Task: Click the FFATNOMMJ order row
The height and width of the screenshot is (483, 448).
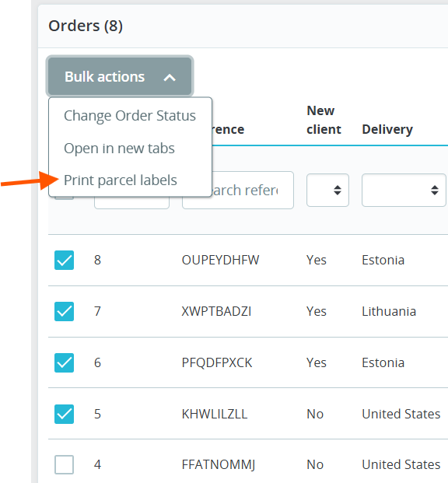Action: [x=248, y=464]
